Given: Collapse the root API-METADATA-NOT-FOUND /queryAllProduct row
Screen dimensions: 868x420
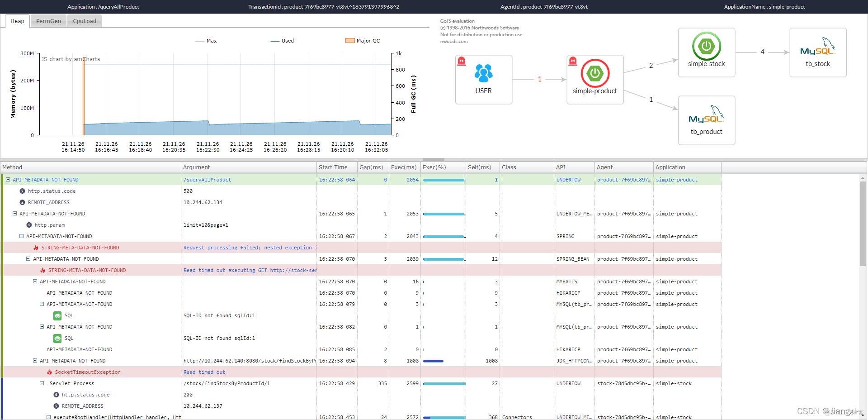Looking at the screenshot, I should click(8, 180).
